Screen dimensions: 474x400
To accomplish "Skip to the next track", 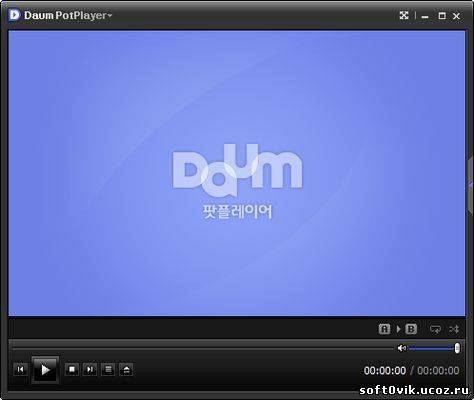I will [x=90, y=369].
